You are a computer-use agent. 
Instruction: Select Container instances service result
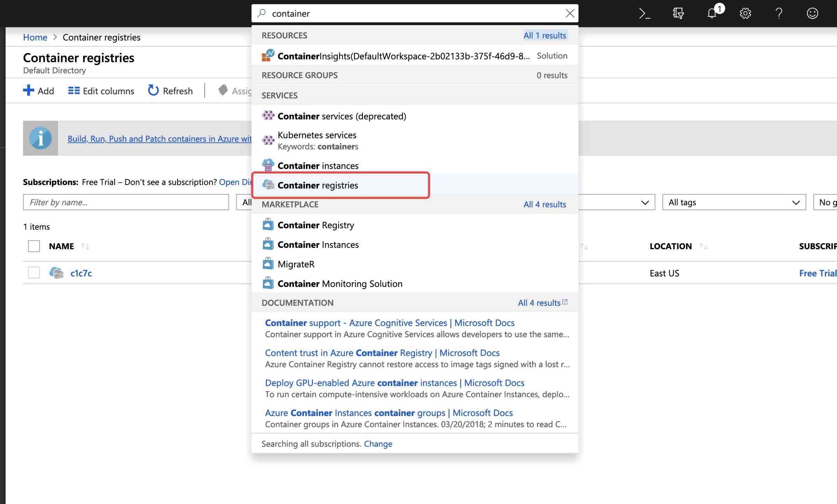coord(318,166)
